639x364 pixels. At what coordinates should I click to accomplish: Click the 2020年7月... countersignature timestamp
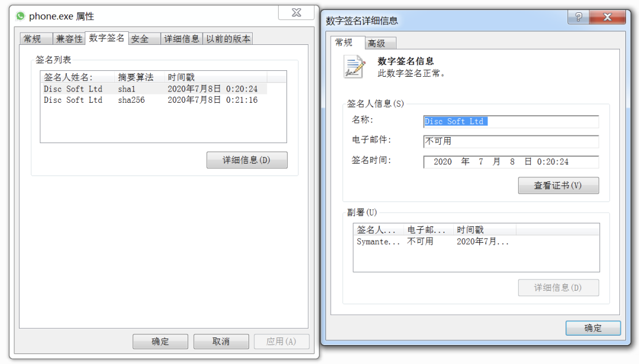pos(483,242)
